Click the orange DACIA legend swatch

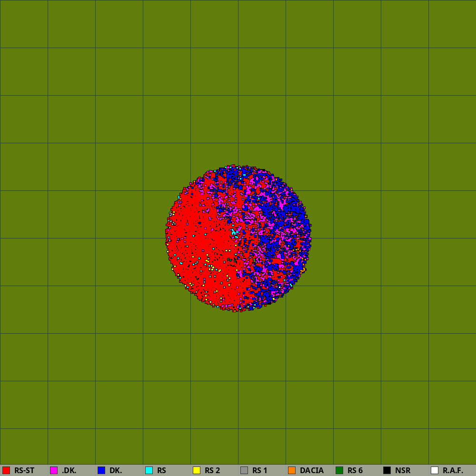pos(292,470)
